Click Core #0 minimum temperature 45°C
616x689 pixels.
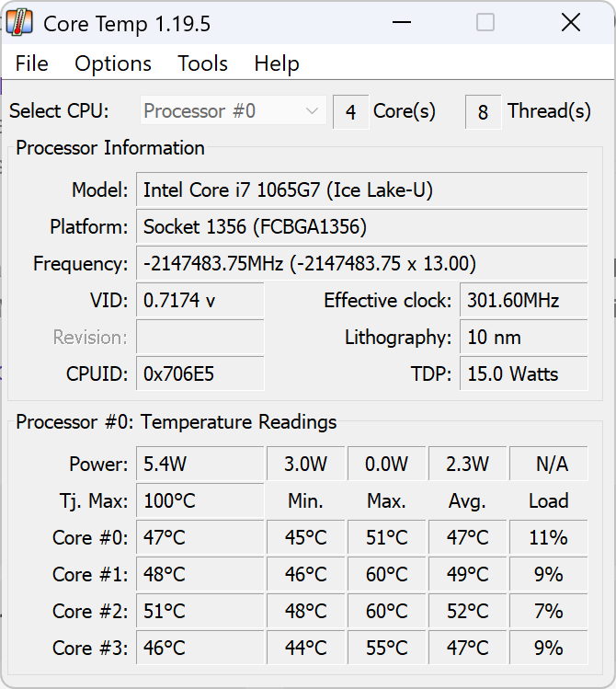click(305, 537)
